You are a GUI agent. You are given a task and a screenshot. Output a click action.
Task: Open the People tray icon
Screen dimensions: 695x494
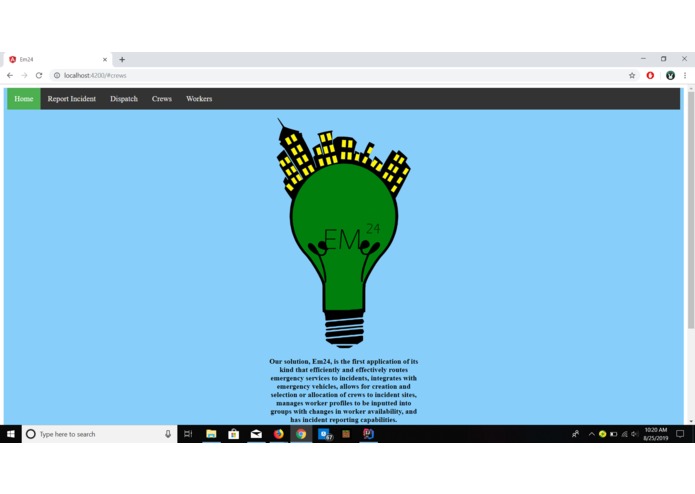point(575,434)
